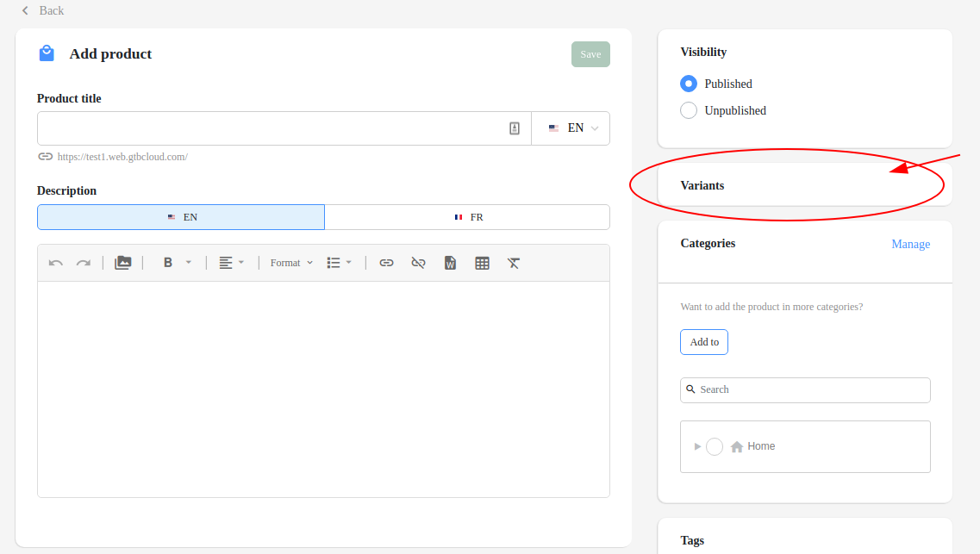Insert a hyperlink with the link icon
This screenshot has width=980, height=554.
(x=386, y=263)
